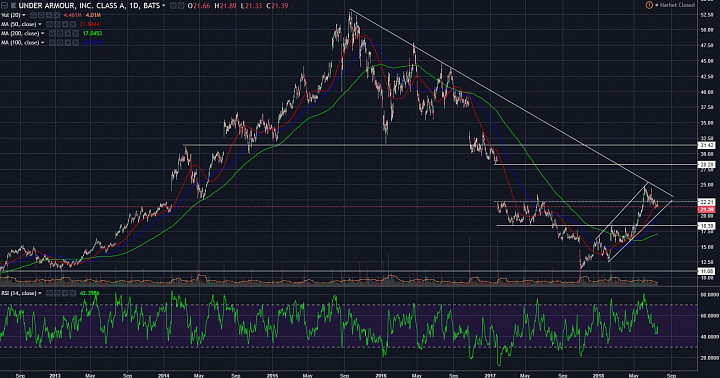Image resolution: width=720 pixels, height=378 pixels.
Task: Click the 2014 label on time axis
Action: [164, 375]
